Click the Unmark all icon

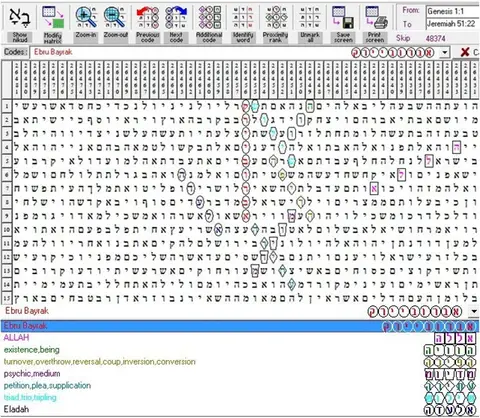pos(310,18)
